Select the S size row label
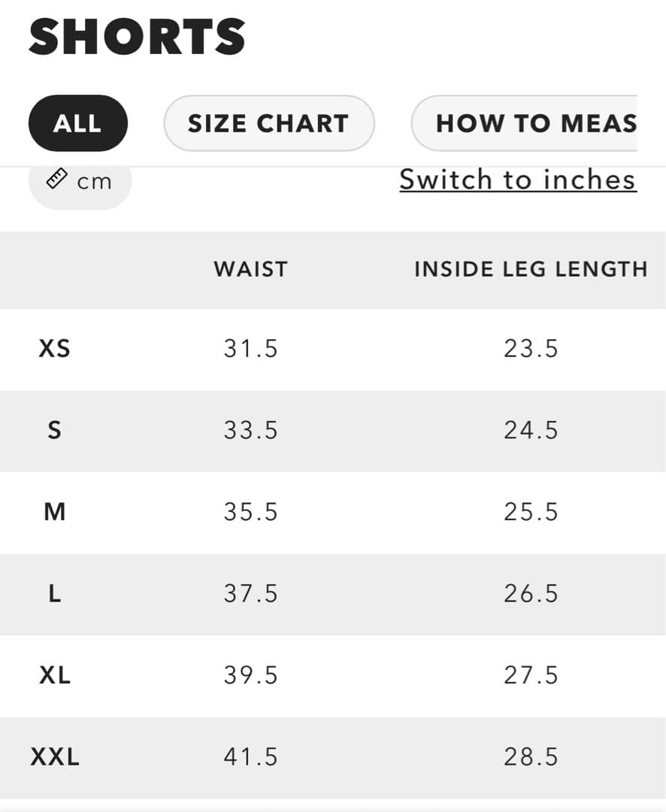 54,430
